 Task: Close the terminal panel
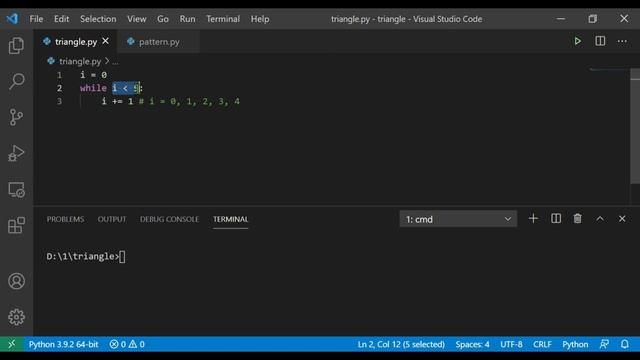point(622,219)
